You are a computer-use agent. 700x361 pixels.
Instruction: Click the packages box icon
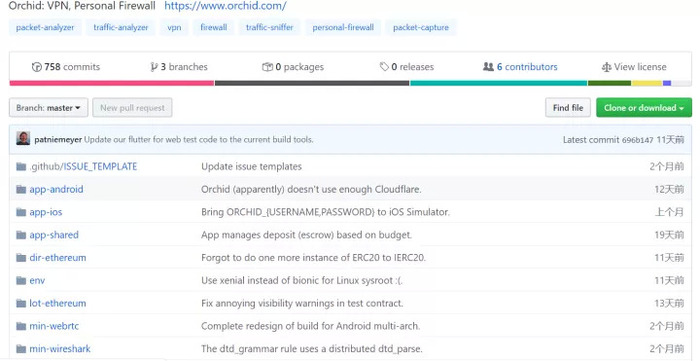click(267, 67)
